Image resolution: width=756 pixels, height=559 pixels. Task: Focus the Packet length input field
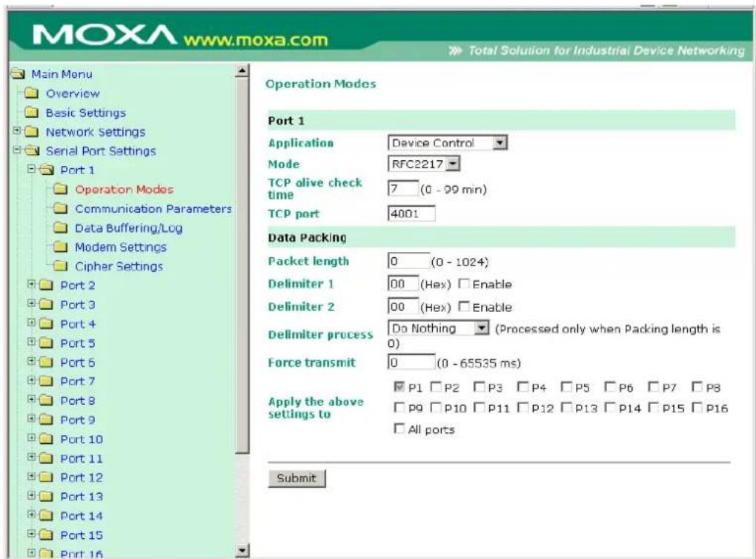[408, 261]
